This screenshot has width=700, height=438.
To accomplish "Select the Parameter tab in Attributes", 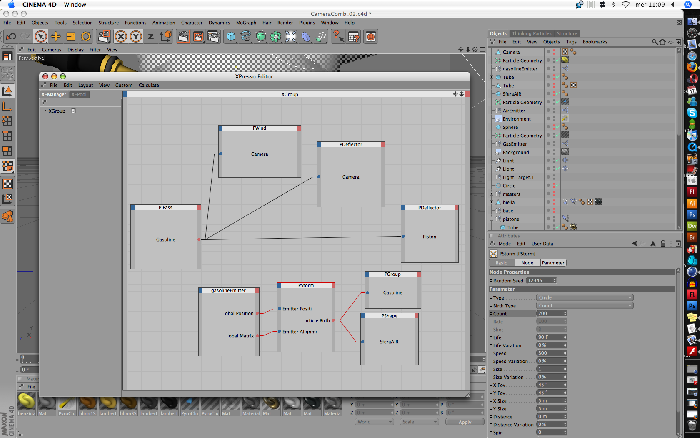I will [553, 263].
